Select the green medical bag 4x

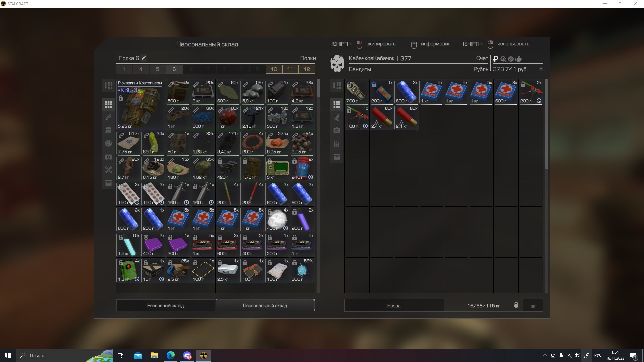click(x=128, y=270)
